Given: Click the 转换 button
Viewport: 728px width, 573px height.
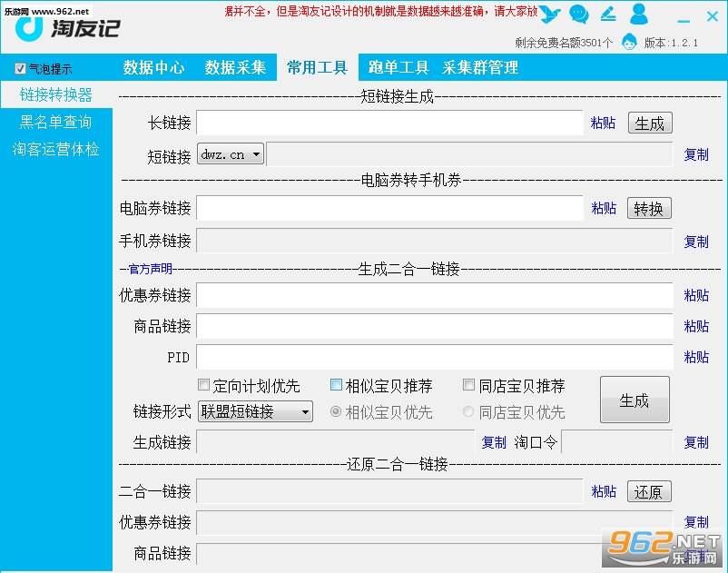Looking at the screenshot, I should (x=649, y=208).
